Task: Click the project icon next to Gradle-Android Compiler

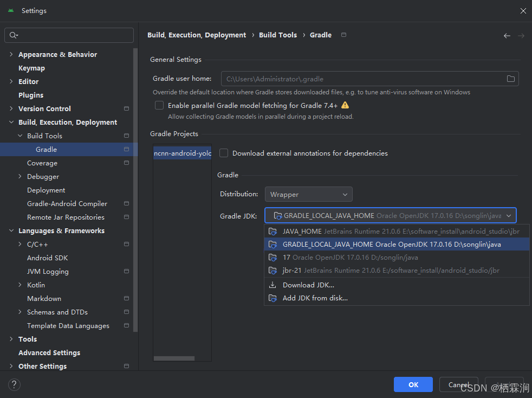Action: point(127,203)
